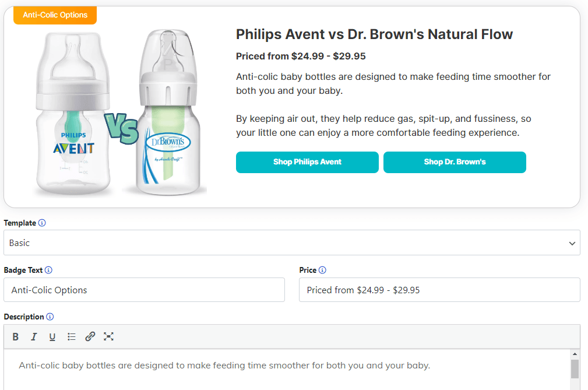Click the Badge Text input field
The height and width of the screenshot is (390, 588).
tap(143, 290)
